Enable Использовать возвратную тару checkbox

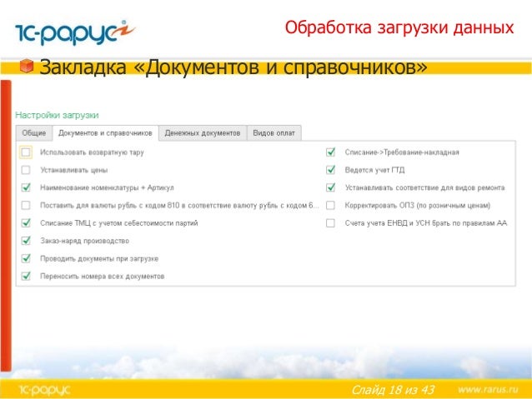(x=26, y=152)
